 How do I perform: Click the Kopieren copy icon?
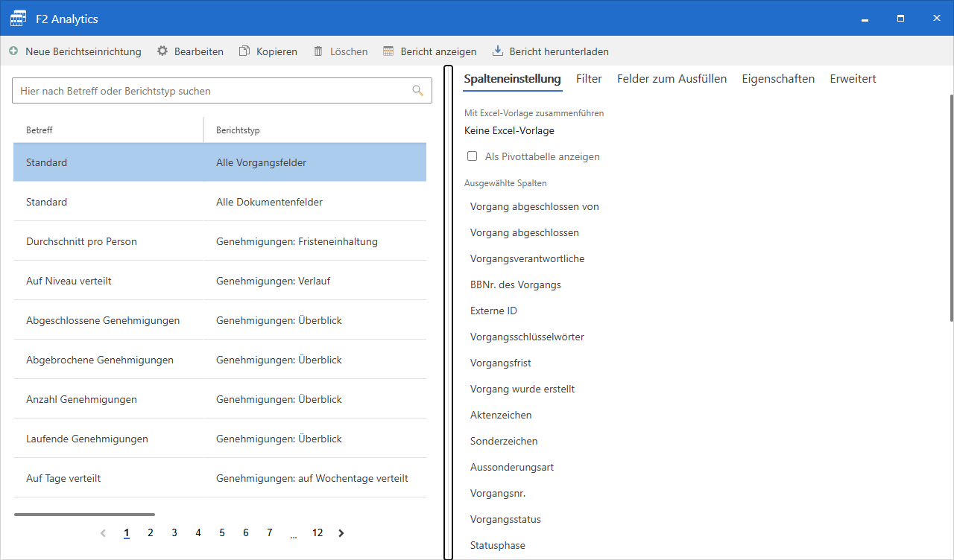(244, 51)
